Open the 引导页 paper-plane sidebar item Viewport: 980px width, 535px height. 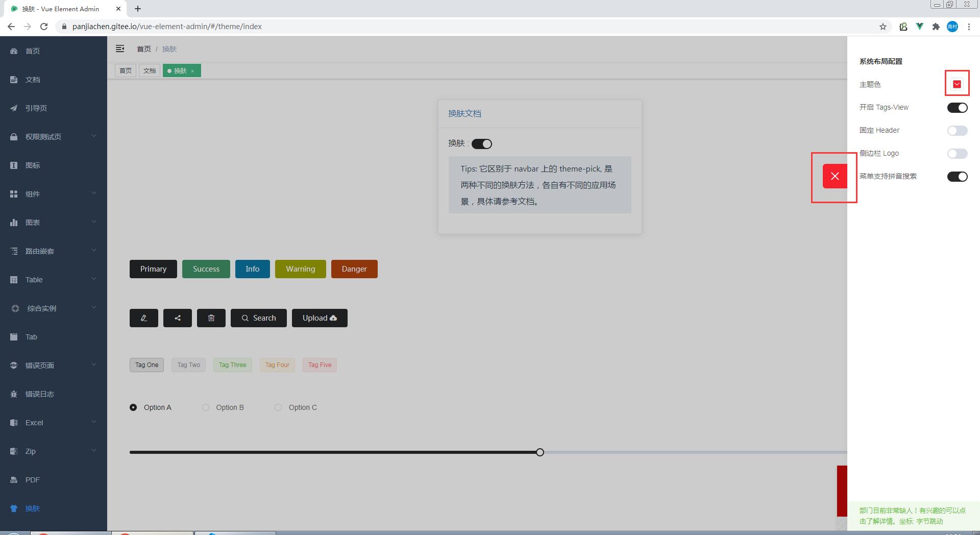(54, 108)
